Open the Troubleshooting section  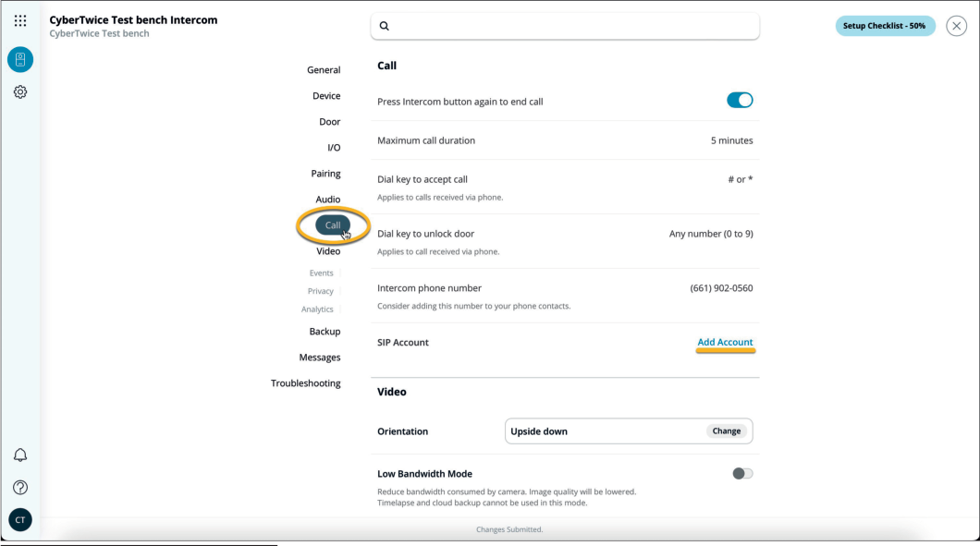click(304, 382)
